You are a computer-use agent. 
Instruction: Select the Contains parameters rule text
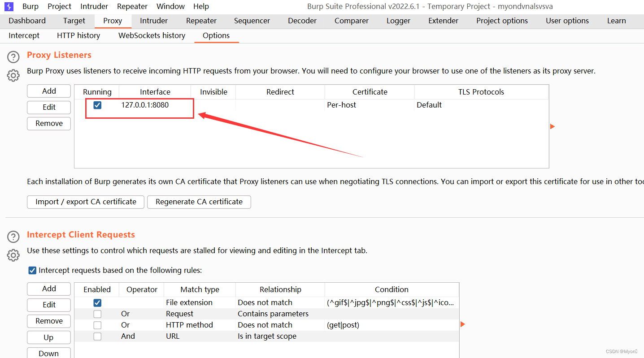[x=273, y=314]
